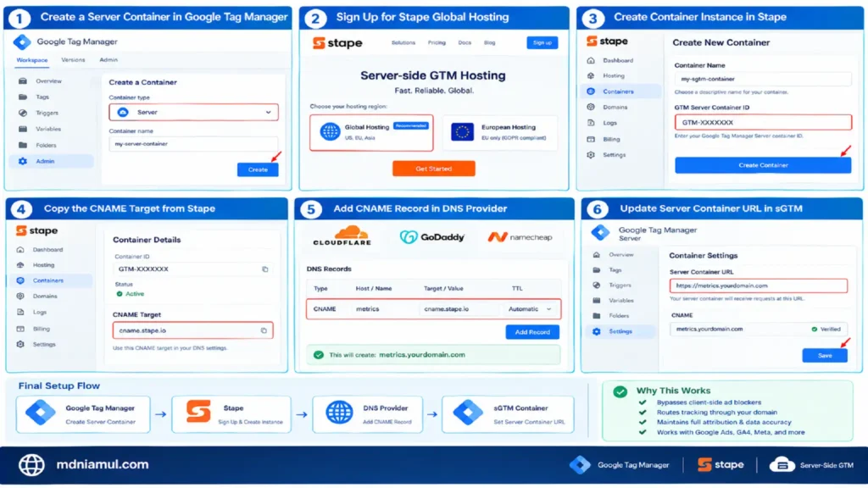Open Pricing in the Stape top navigation

(437, 42)
